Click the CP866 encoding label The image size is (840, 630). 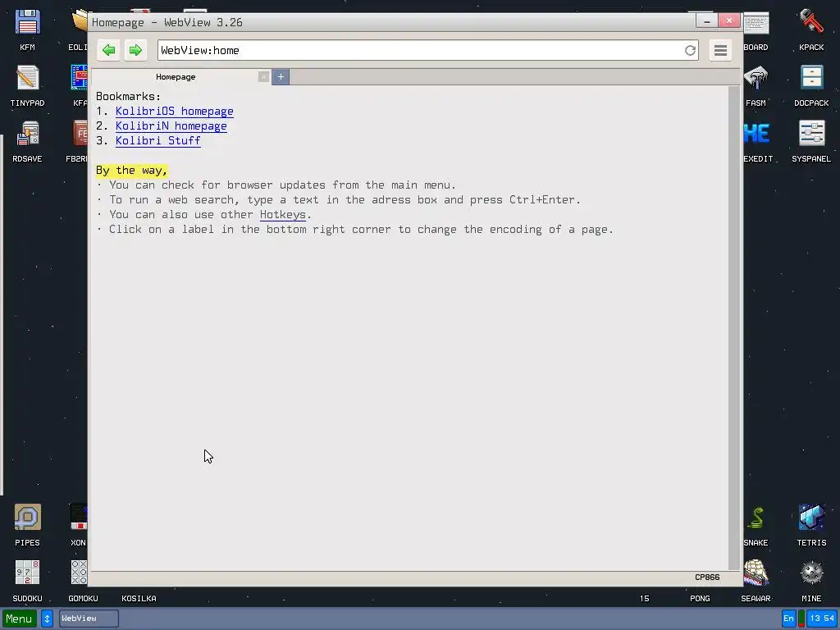coord(707,577)
